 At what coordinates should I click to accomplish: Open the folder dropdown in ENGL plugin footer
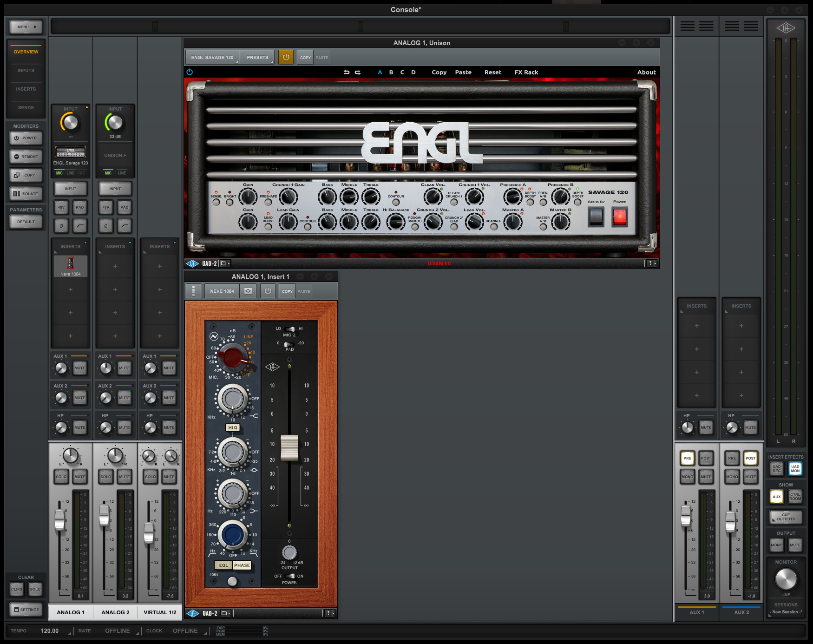click(225, 263)
